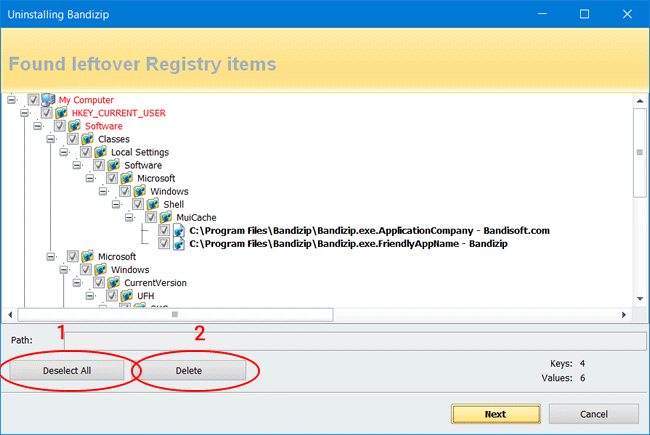Click the ApplicationCompany registry value icon
Viewport: 650px width, 435px height.
coord(178,230)
